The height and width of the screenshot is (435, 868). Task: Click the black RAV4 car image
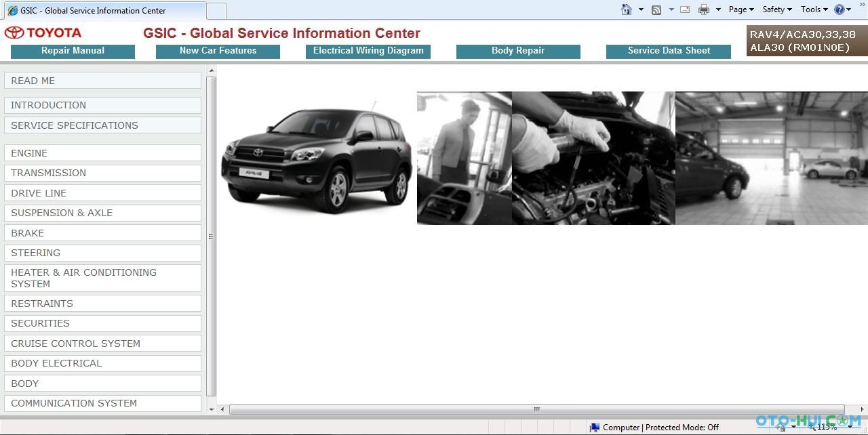coord(317,157)
